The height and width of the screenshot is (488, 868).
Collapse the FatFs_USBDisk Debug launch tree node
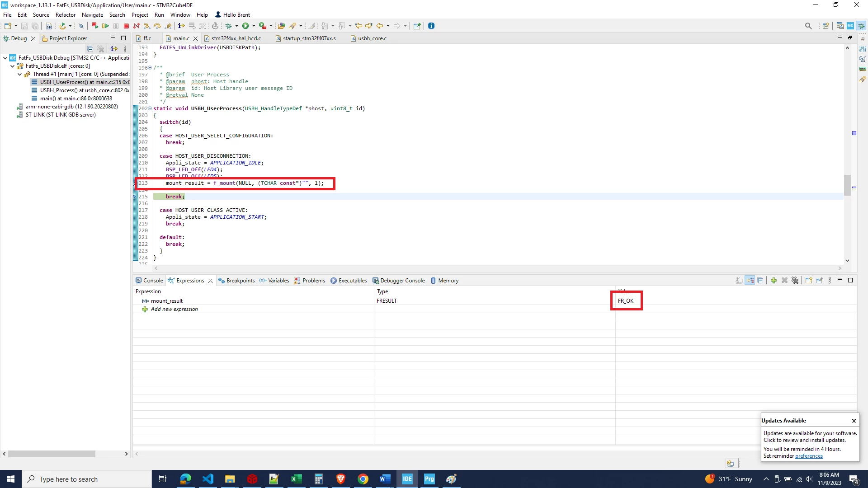tap(5, 58)
